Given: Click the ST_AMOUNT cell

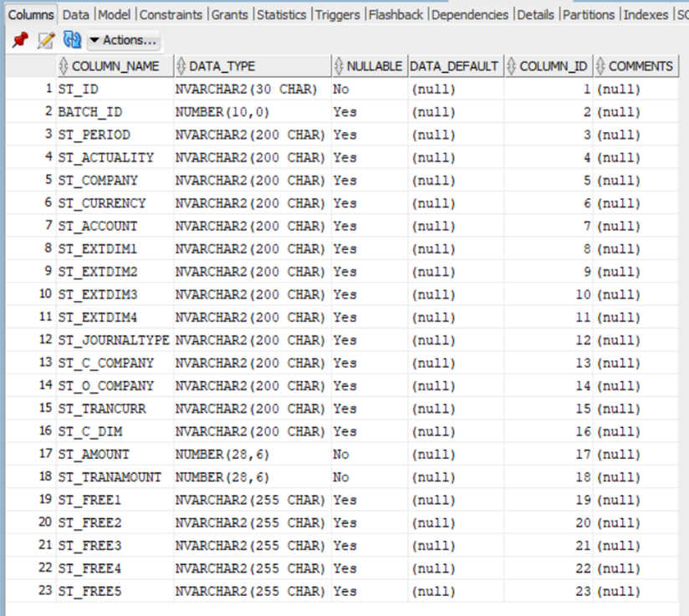Looking at the screenshot, I should 115,455.
